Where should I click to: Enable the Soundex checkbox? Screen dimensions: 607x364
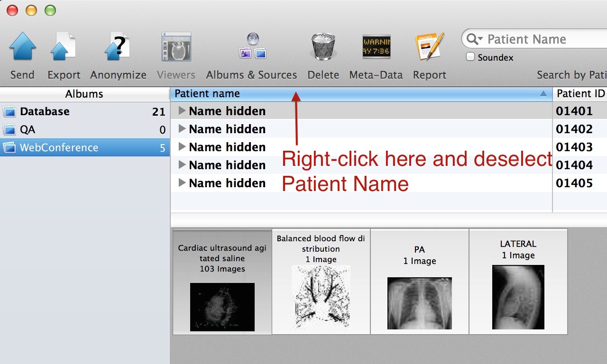470,57
